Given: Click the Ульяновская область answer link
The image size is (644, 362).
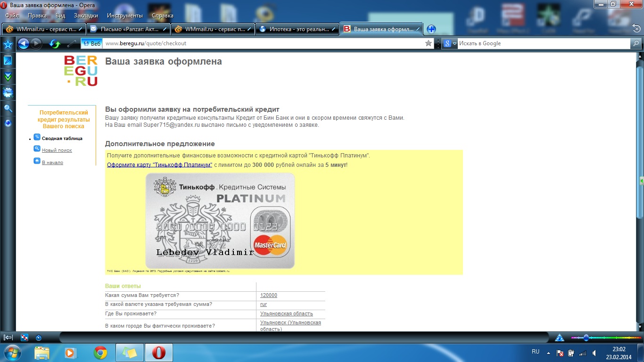Looking at the screenshot, I should pos(287,314).
